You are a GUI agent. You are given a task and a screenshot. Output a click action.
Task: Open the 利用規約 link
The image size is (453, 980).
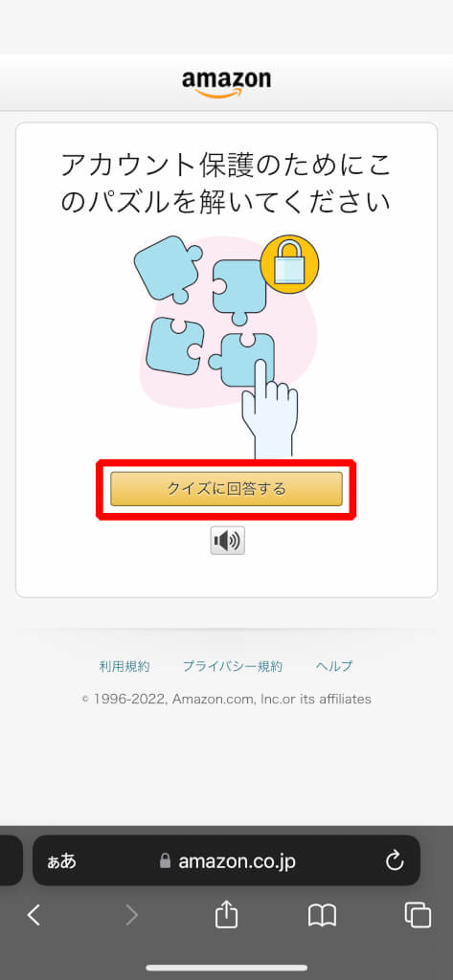(125, 666)
